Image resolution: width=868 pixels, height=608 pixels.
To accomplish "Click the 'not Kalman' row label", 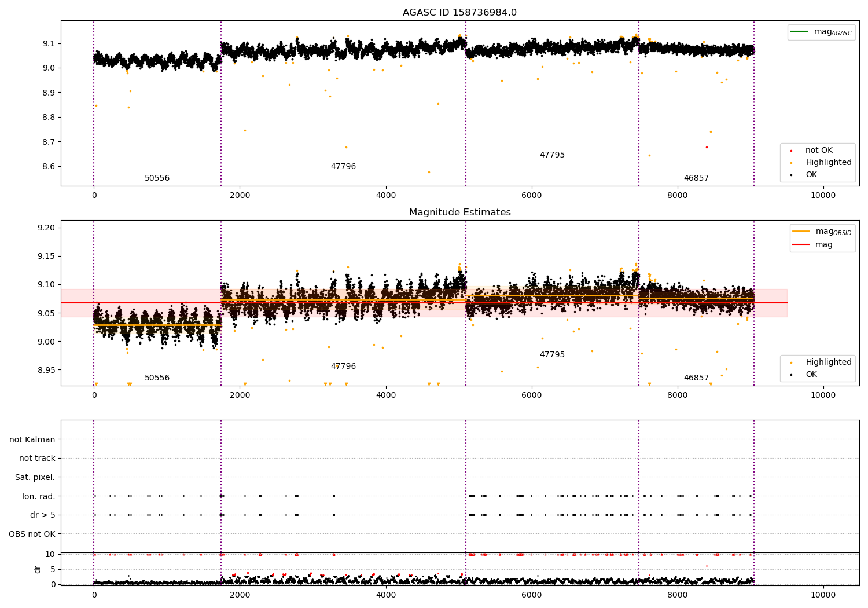I will [x=32, y=439].
